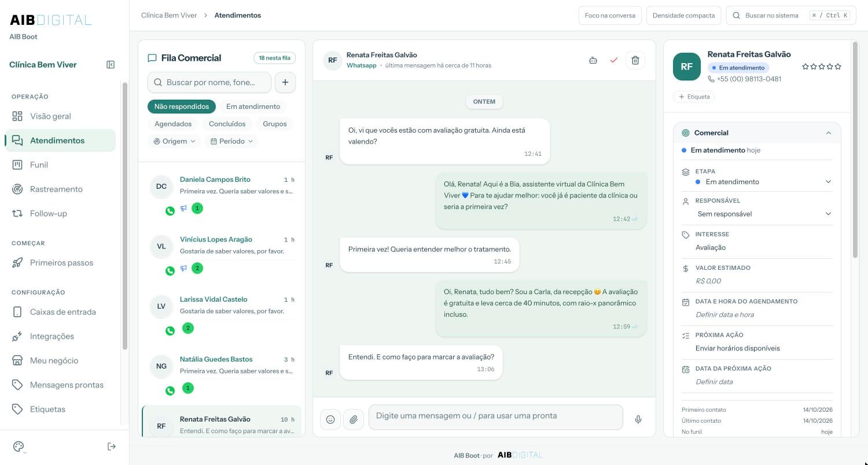Click the Buscar no sistema search box

pos(791,16)
